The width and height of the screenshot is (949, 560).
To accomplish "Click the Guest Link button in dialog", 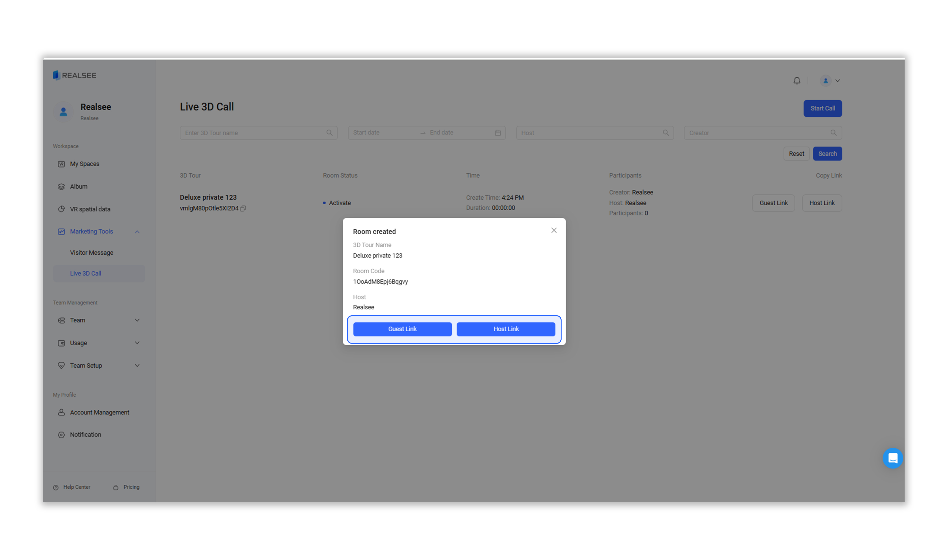I will (402, 329).
